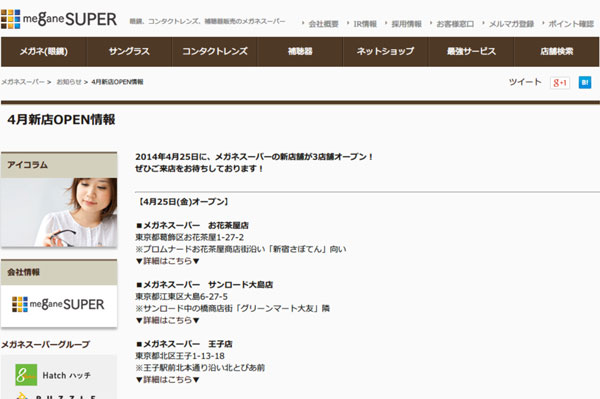The height and width of the screenshot is (399, 600).
Task: Open the green Hatch ハッチ logo icon
Action: coord(26,375)
